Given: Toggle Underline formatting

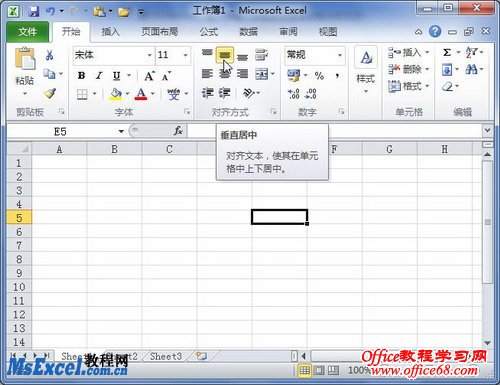Looking at the screenshot, I should click(116, 76).
